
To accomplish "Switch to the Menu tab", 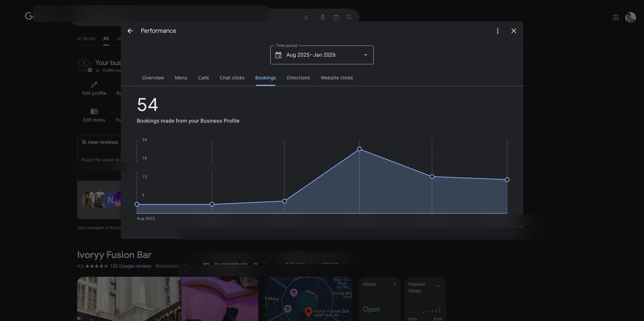I will (181, 78).
